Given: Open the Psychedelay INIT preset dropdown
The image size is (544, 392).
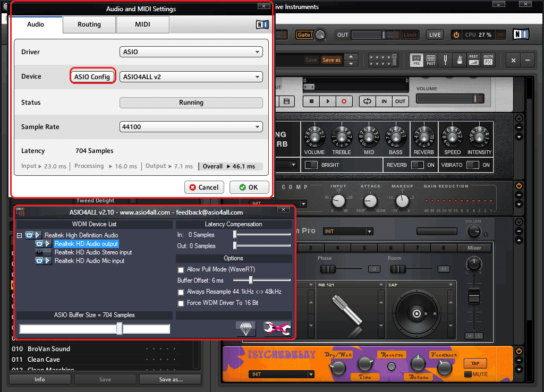Looking at the screenshot, I should coord(282,374).
